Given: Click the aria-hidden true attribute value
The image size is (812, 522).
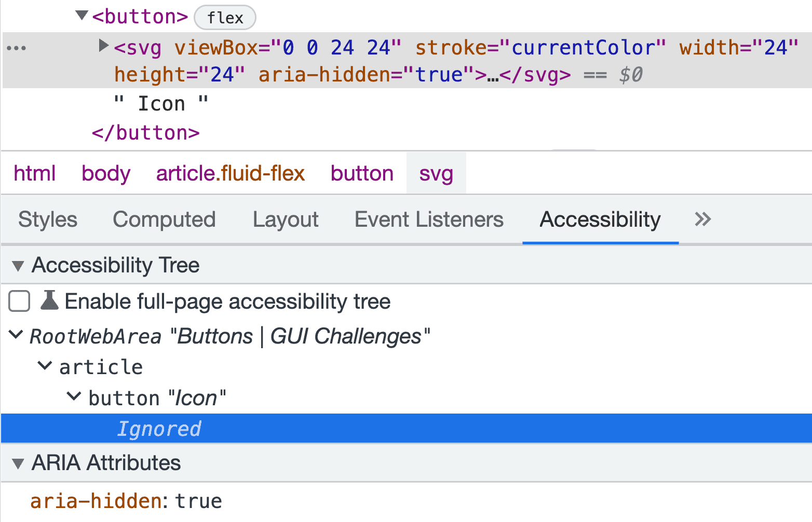Looking at the screenshot, I should point(198,500).
